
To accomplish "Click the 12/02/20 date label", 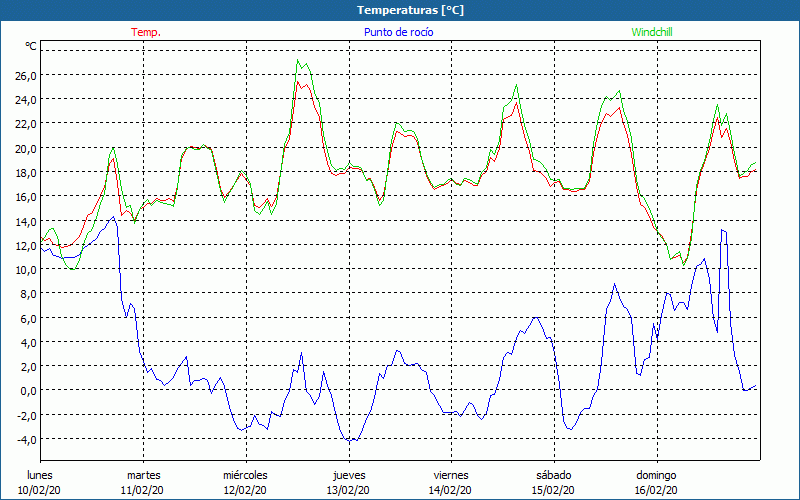I will pos(245,490).
